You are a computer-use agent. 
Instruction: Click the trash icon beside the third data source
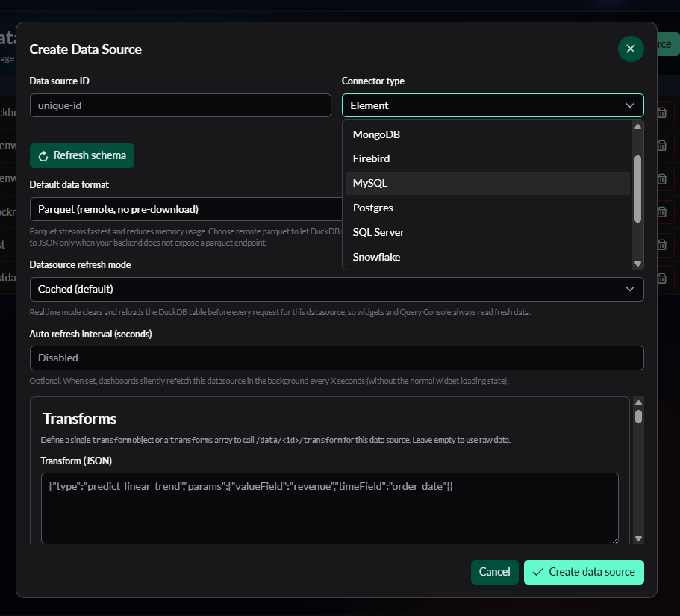pos(661,178)
